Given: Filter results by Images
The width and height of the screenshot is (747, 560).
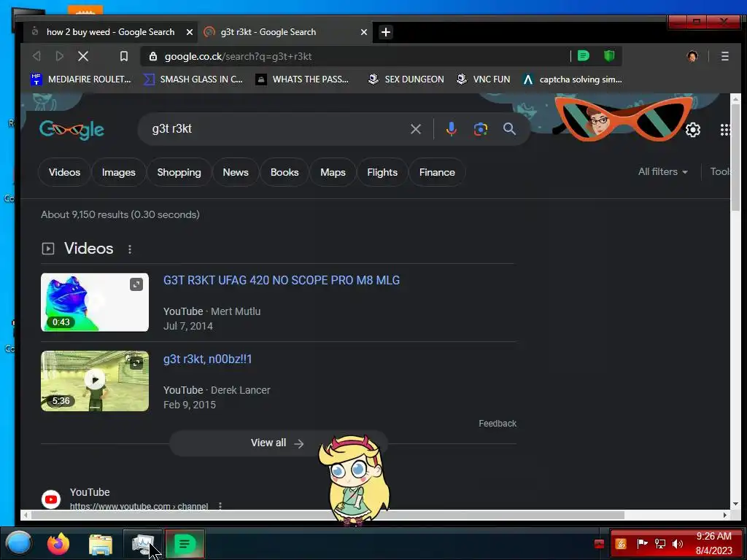Looking at the screenshot, I should coord(119,172).
